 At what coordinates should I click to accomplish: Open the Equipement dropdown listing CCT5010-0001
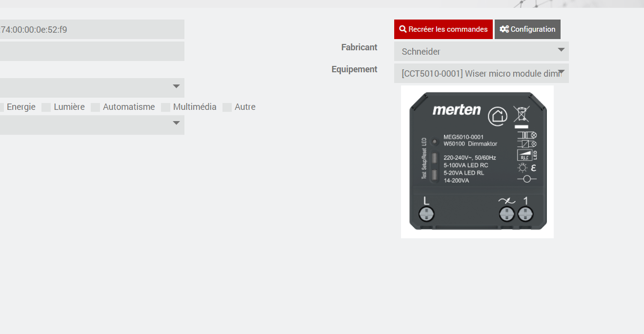point(481,73)
